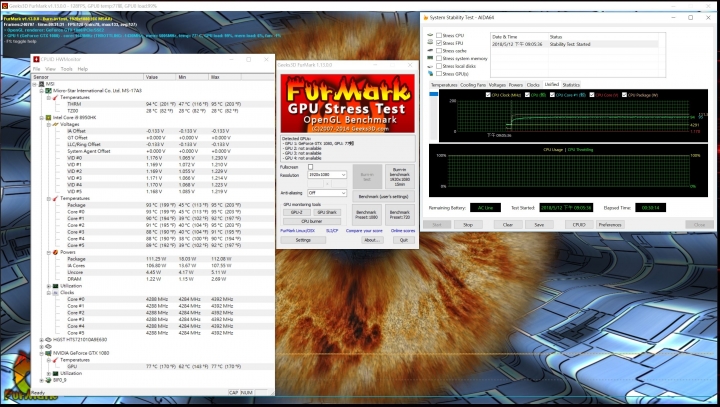Click the Clocks icon in HWMonitor
This screenshot has height=407, width=720.
click(x=56, y=292)
